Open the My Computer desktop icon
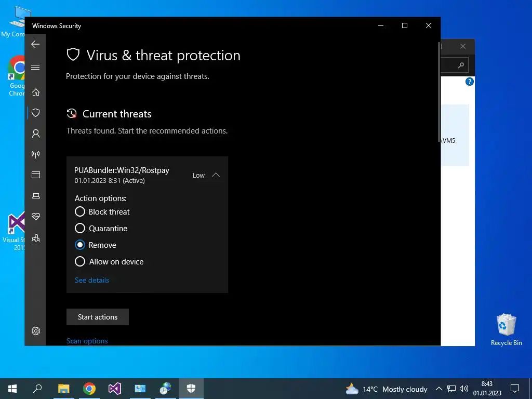 14,21
